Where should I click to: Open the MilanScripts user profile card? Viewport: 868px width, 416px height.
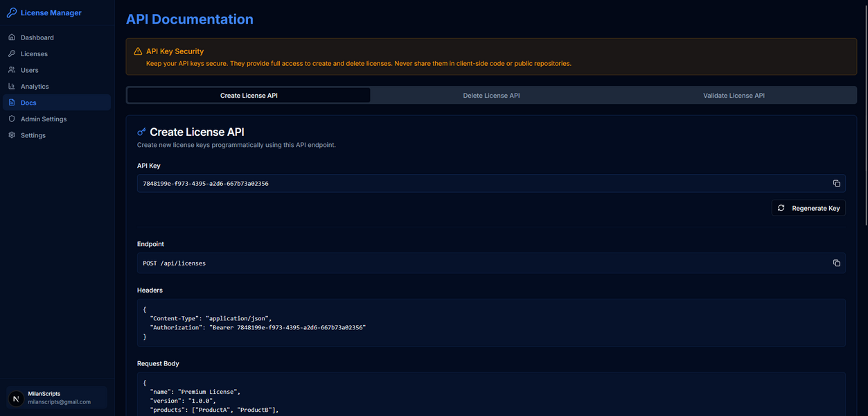pos(56,398)
